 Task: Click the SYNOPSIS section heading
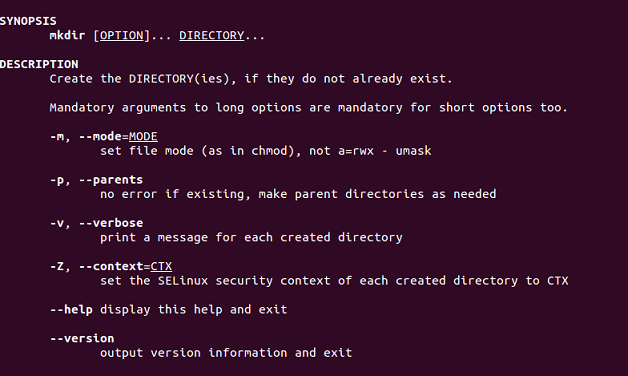pyautogui.click(x=28, y=21)
